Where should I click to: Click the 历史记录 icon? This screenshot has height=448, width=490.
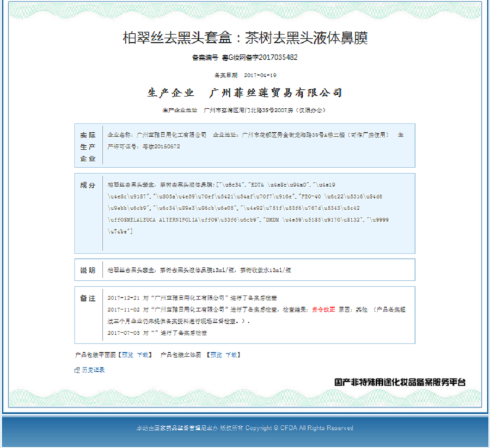pyautogui.click(x=77, y=370)
